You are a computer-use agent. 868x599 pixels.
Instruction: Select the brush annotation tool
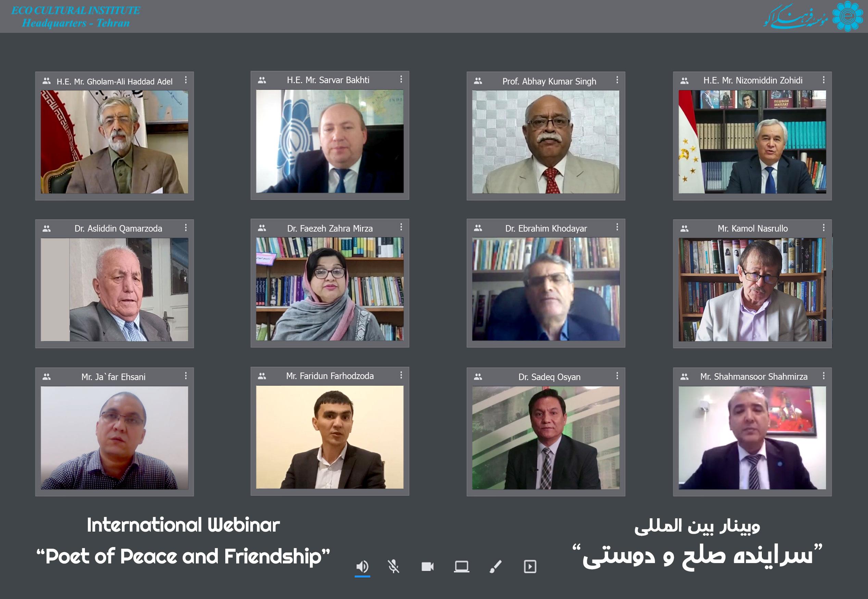pos(495,567)
